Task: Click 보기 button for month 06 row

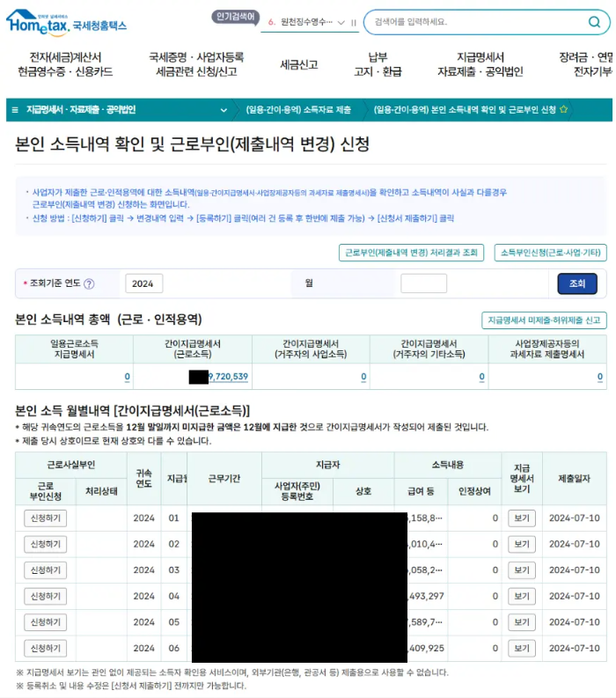Action: tap(522, 648)
